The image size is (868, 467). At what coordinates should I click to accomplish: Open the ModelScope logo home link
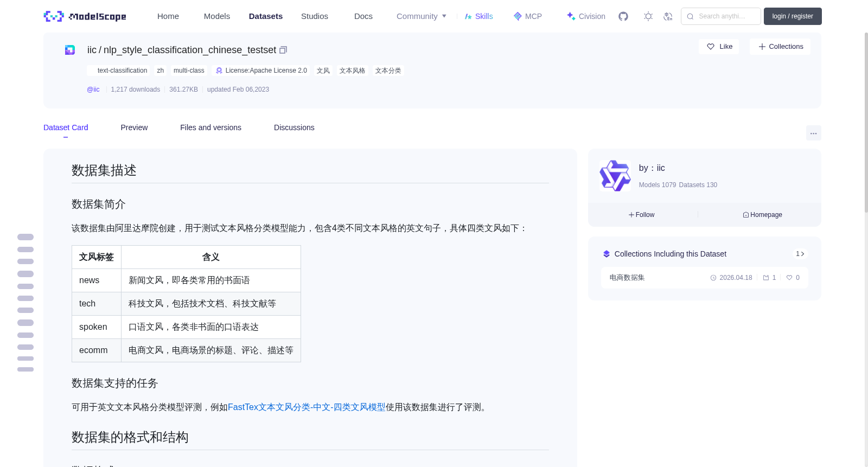[85, 16]
